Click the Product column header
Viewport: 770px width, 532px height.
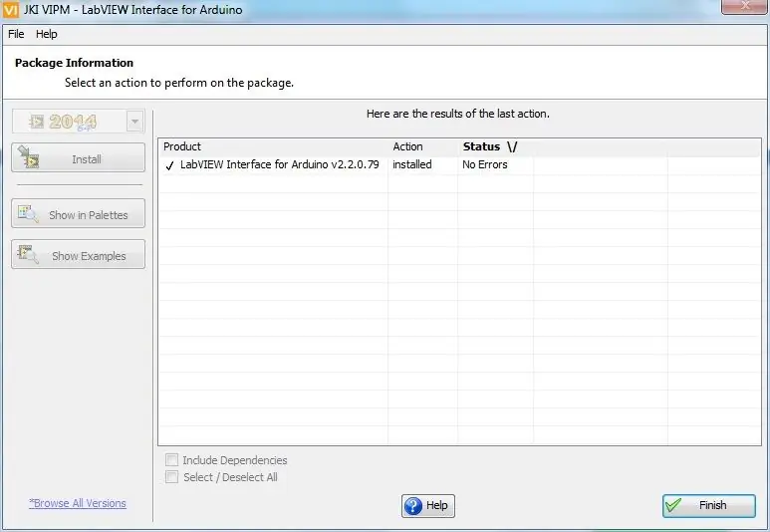click(x=182, y=146)
